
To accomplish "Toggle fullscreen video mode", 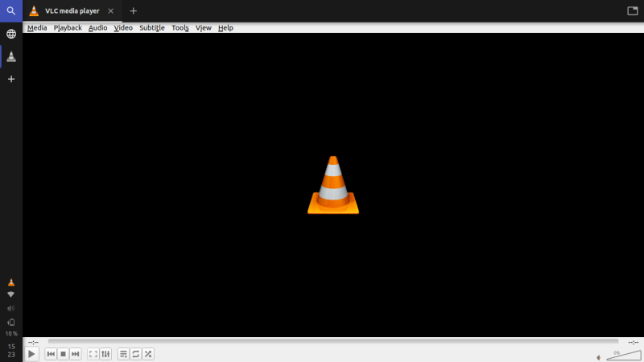I will point(93,354).
